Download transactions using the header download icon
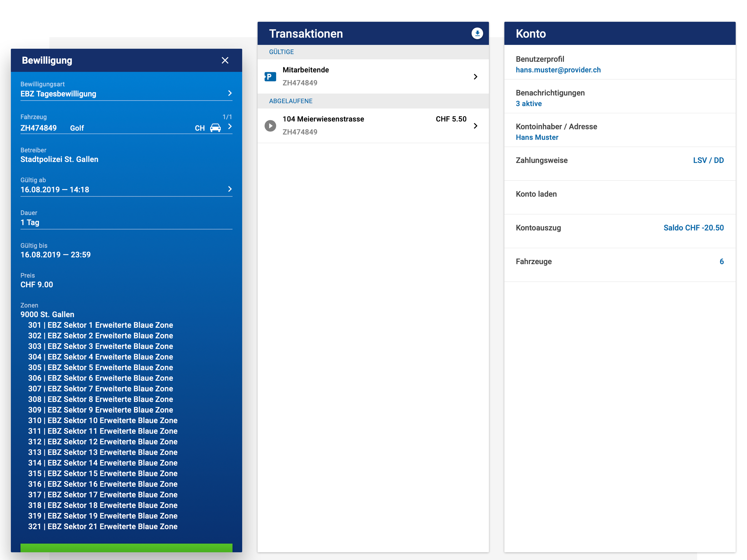The height and width of the screenshot is (560, 747). (x=477, y=33)
